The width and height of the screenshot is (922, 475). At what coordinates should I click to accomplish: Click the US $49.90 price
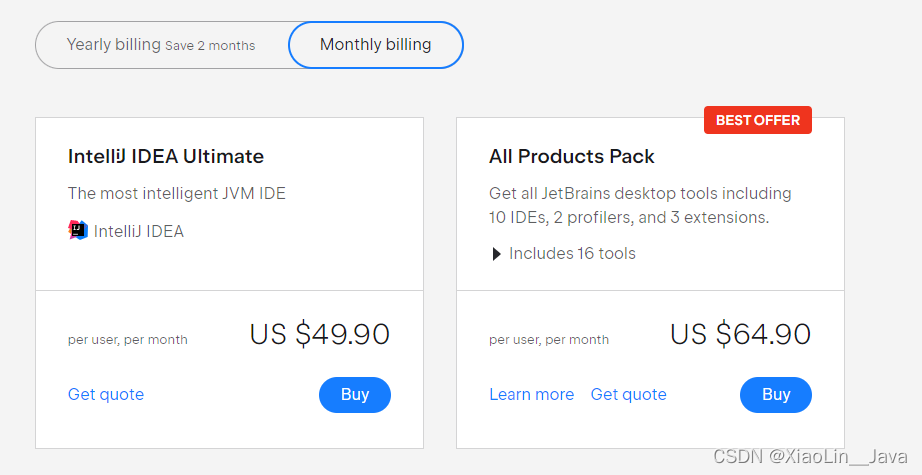319,334
